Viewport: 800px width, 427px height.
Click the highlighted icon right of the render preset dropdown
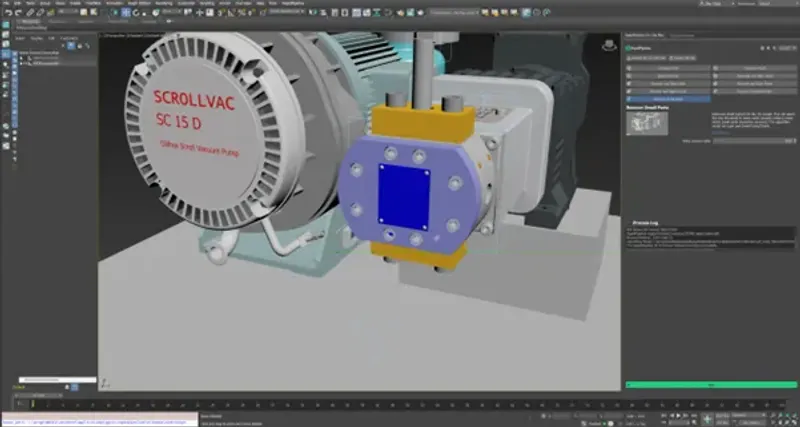coord(526,12)
